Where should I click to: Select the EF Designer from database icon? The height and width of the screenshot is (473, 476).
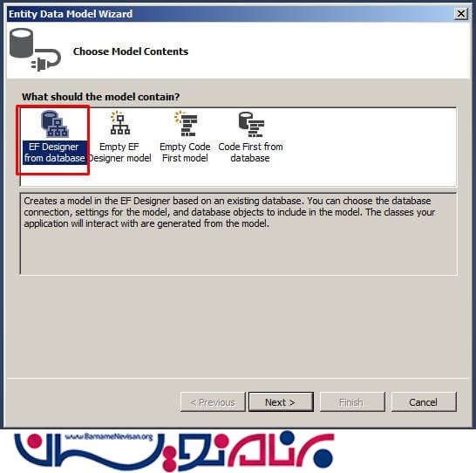(x=55, y=124)
